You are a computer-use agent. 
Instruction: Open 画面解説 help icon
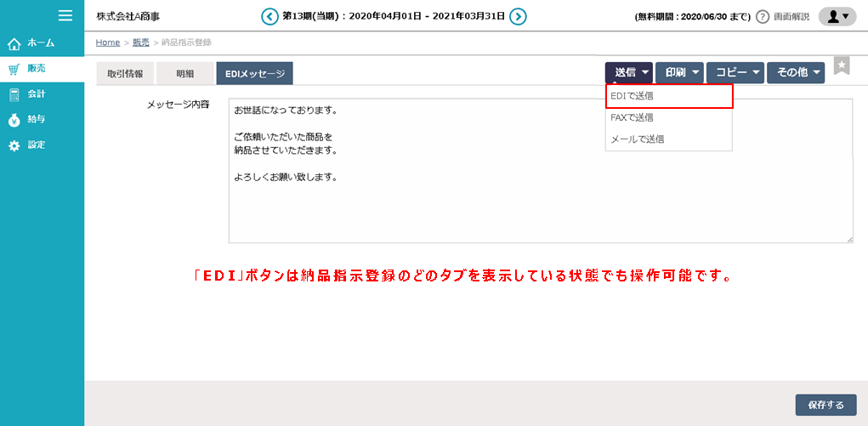click(763, 17)
